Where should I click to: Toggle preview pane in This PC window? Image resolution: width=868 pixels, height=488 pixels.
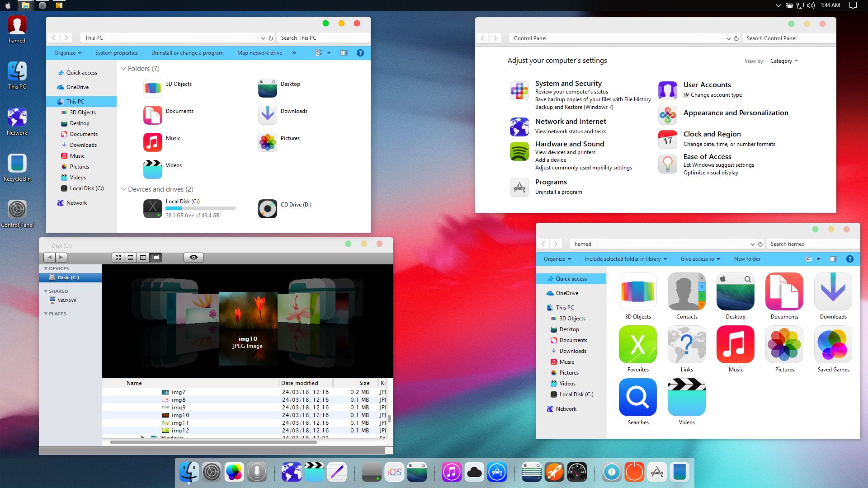coord(344,53)
